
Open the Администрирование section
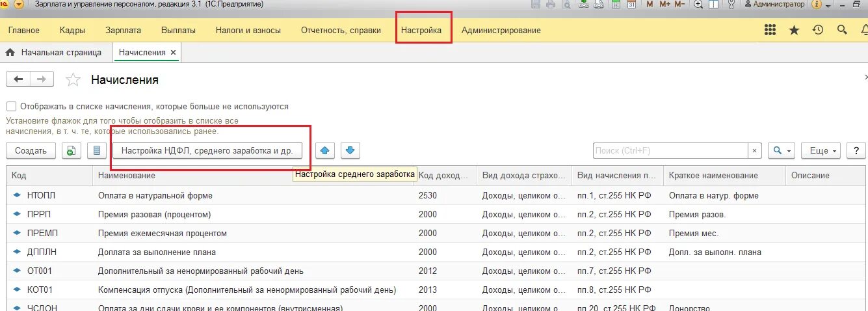tap(501, 30)
